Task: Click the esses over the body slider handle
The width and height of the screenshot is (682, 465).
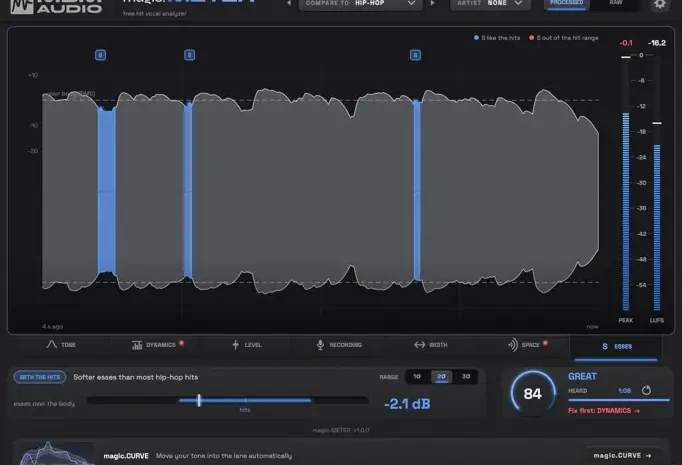Action: coord(199,400)
